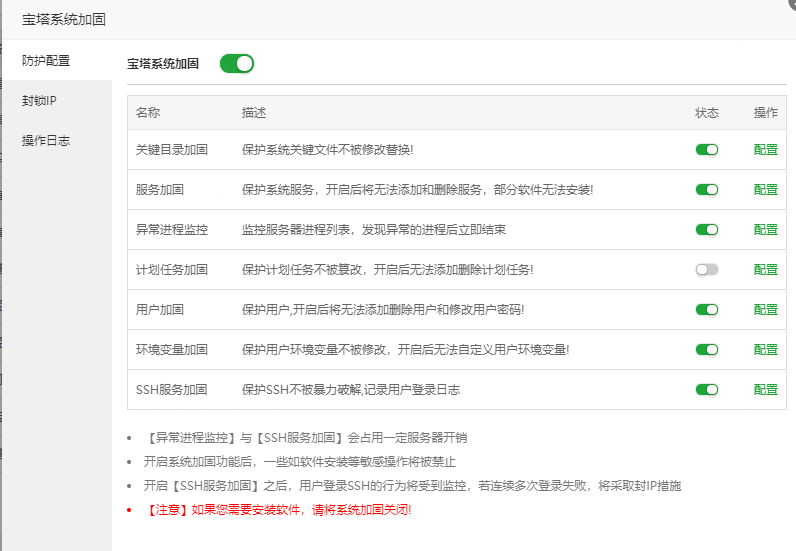The width and height of the screenshot is (796, 551).
Task: Enable the 计划任务加固 status switch
Action: tap(707, 270)
